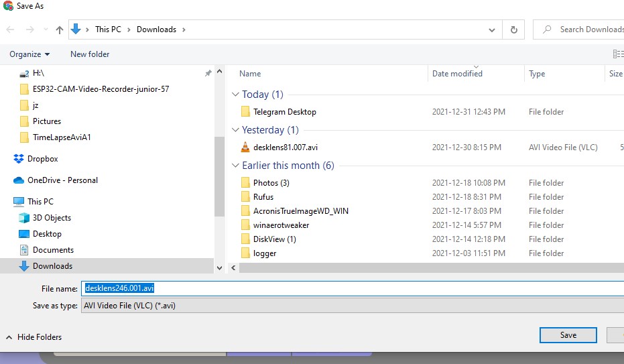Collapse the Yesterday group
Image resolution: width=624 pixels, height=364 pixels.
click(x=235, y=130)
